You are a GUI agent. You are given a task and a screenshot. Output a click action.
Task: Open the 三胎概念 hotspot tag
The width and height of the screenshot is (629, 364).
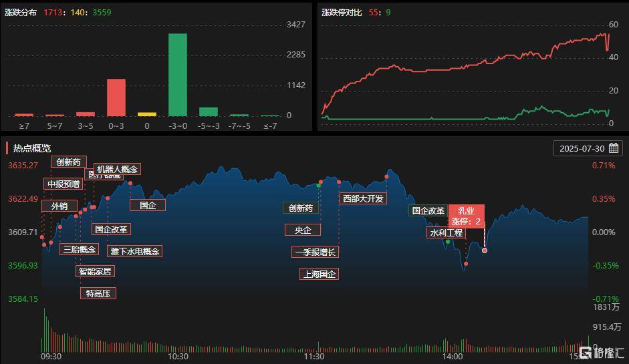tap(79, 249)
